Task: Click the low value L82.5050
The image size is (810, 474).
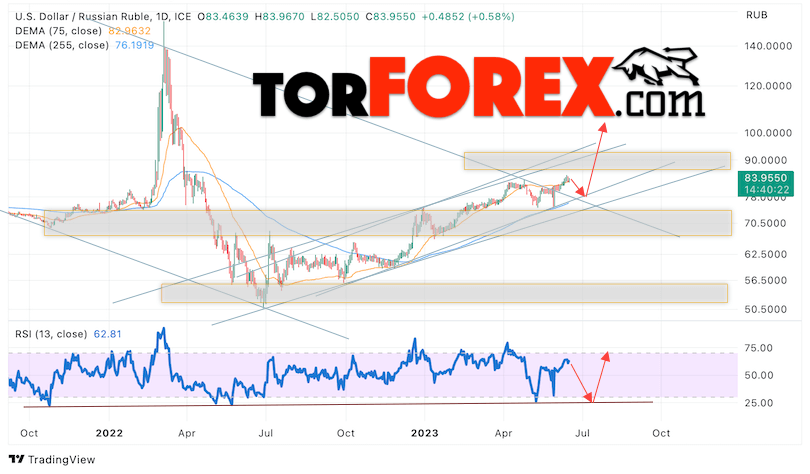Action: (335, 17)
